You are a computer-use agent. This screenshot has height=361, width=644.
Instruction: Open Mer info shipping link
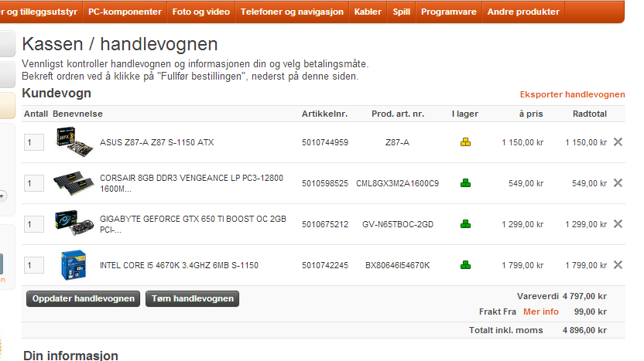pyautogui.click(x=541, y=312)
